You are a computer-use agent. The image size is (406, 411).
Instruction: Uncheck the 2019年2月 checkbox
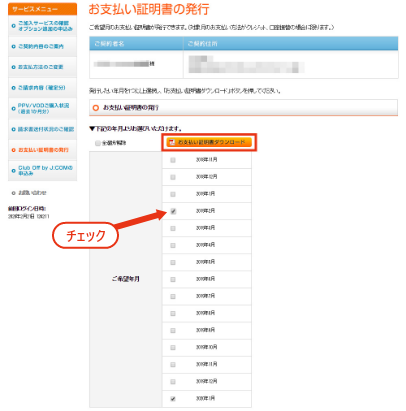173,211
